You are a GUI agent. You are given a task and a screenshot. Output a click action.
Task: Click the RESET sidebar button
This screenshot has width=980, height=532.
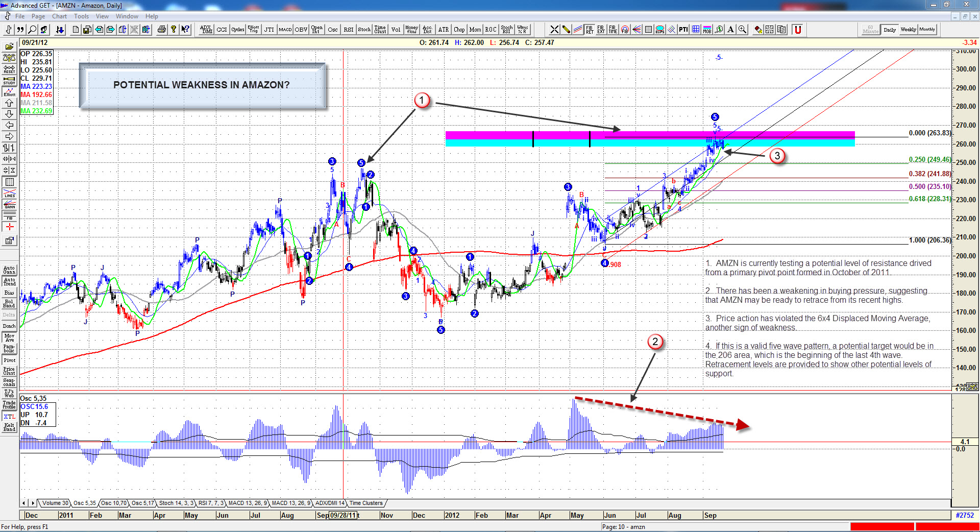(x=9, y=69)
